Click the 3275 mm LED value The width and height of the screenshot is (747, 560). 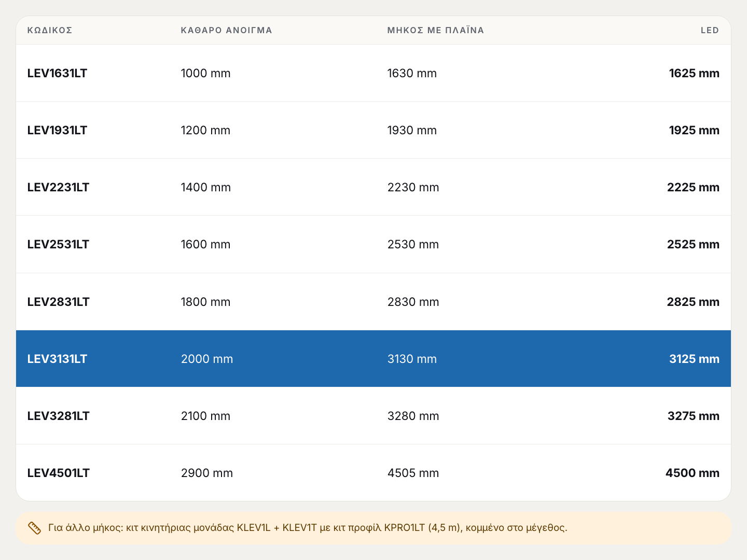point(694,416)
